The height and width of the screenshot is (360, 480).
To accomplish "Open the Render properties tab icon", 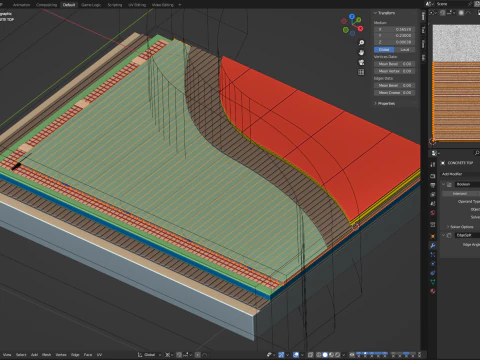I will point(433,176).
